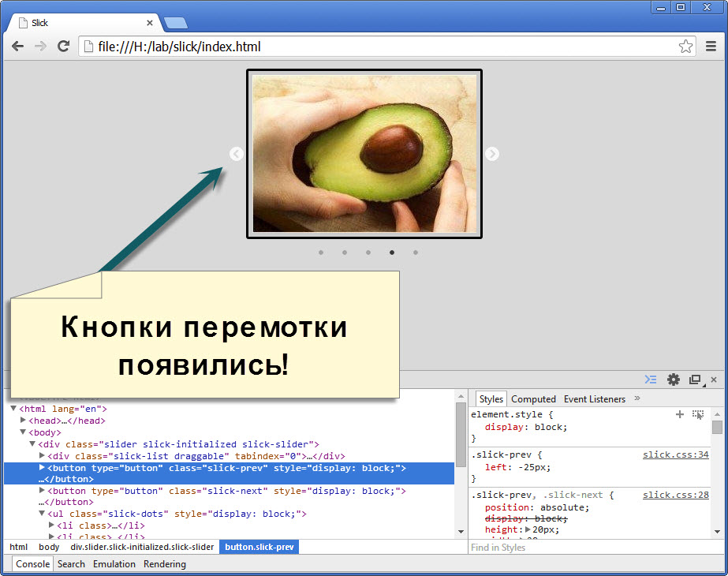Click the slider next arrow button
The height and width of the screenshot is (576, 728).
coord(492,154)
